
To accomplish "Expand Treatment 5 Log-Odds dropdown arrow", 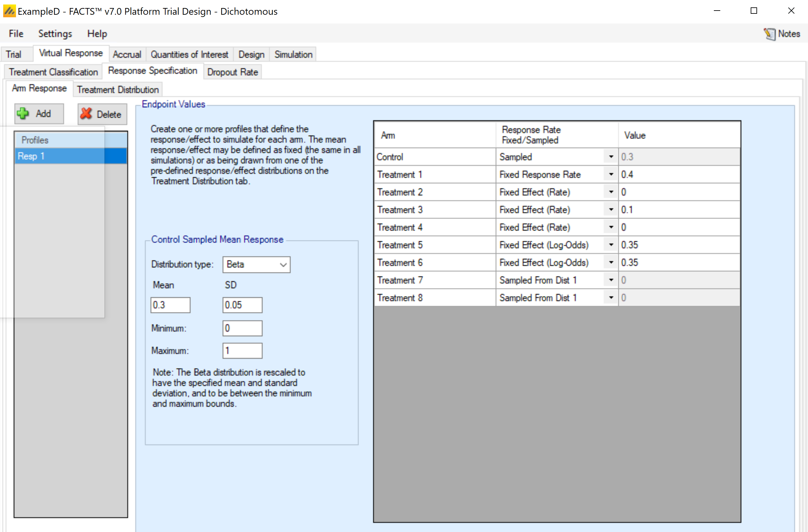I will tap(611, 245).
